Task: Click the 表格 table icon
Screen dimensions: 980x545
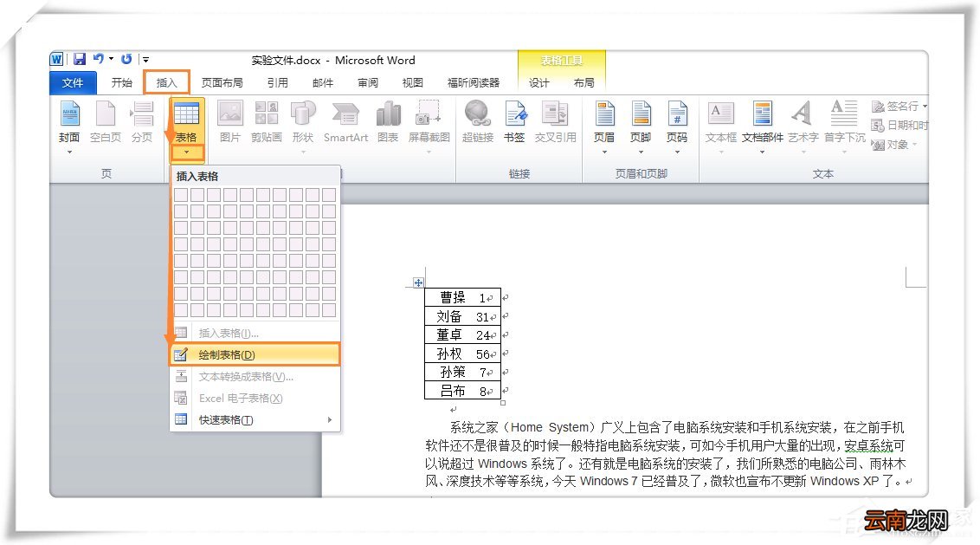Action: (186, 114)
